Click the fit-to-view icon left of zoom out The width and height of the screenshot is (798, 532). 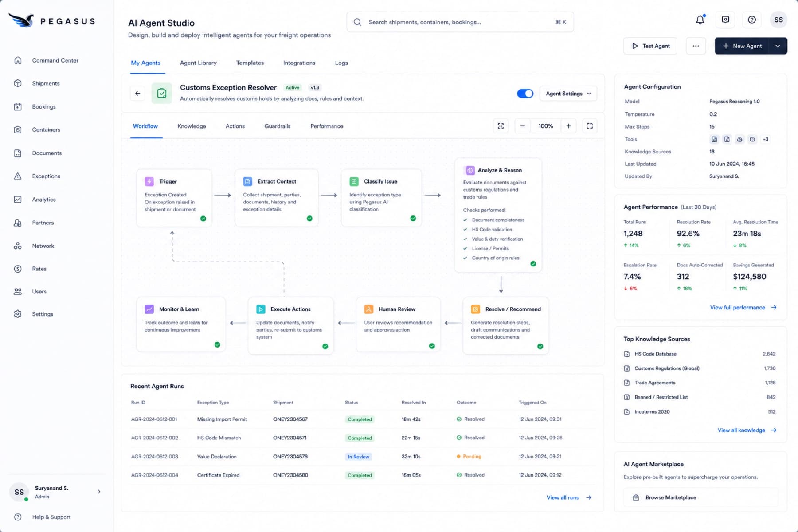[501, 126]
